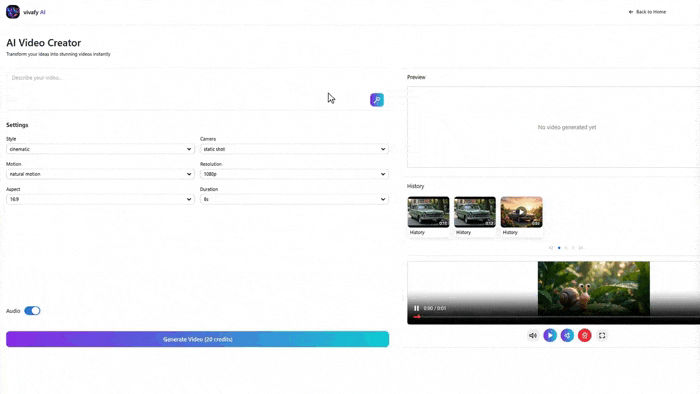Image resolution: width=700 pixels, height=394 pixels.
Task: Click the AI Video Creator heading
Action: (x=44, y=43)
